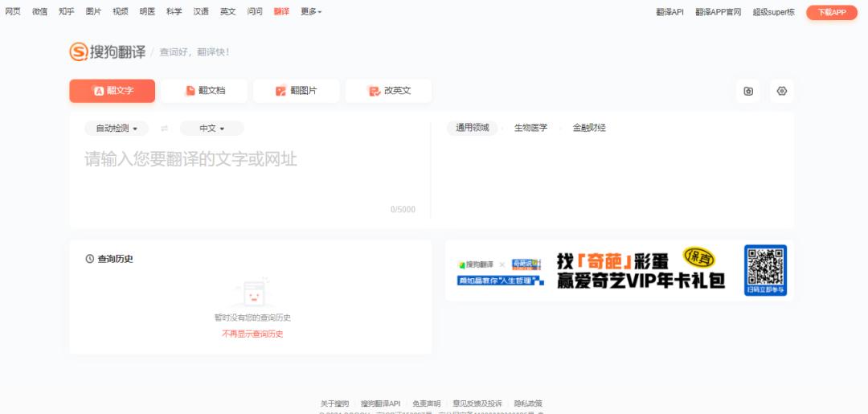
Task: Go to 视频 in top navigation
Action: point(120,11)
